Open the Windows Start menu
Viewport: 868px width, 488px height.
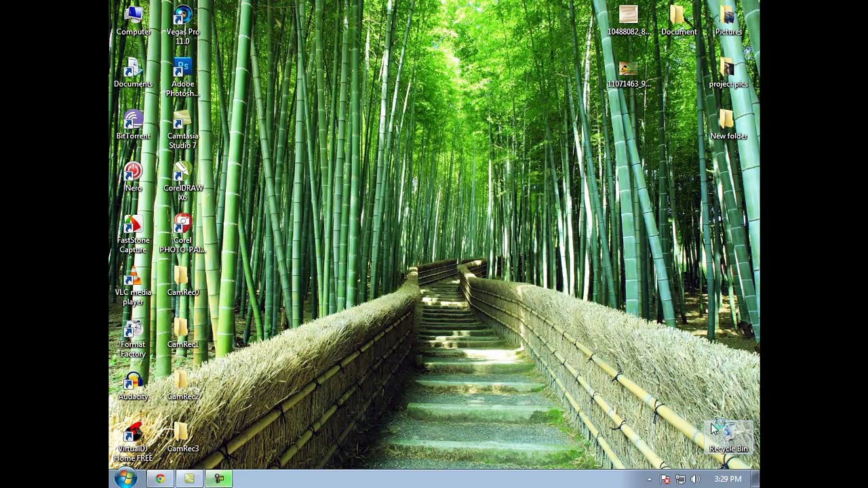(x=125, y=479)
